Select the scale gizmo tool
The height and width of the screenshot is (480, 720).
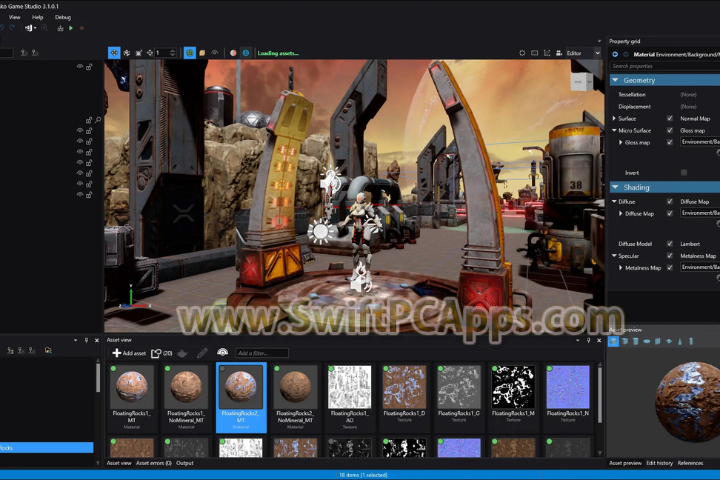point(139,53)
